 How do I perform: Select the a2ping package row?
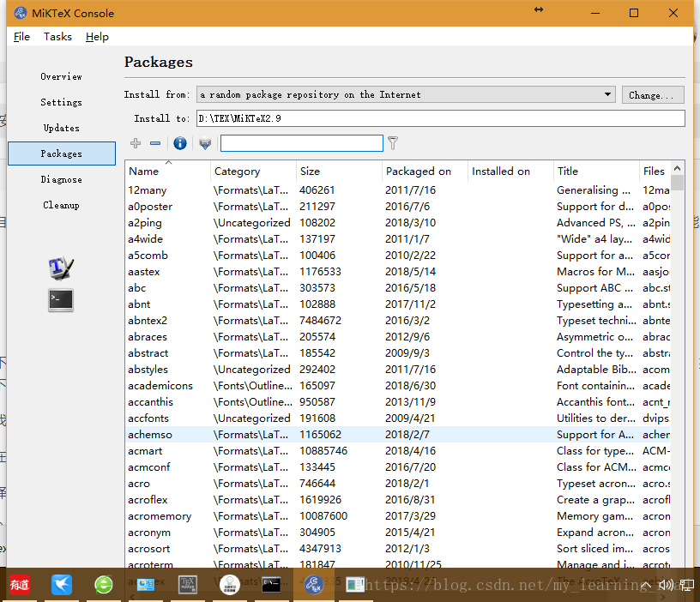(398, 223)
